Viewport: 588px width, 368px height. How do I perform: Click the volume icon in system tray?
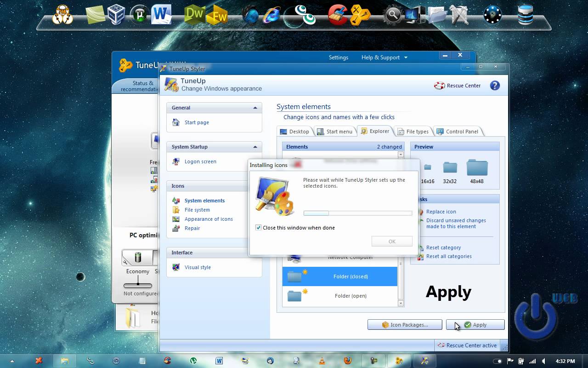[x=543, y=361]
